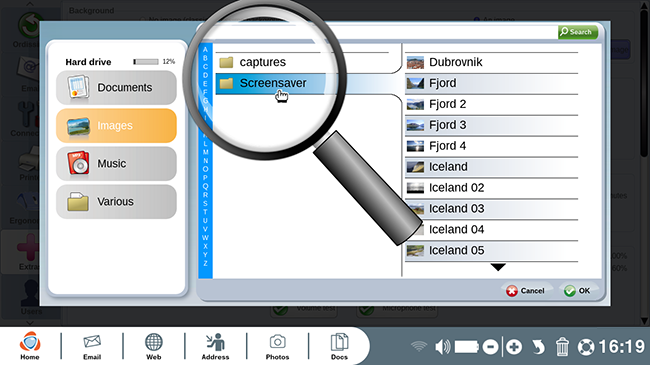Open the Docs icon

click(x=339, y=343)
